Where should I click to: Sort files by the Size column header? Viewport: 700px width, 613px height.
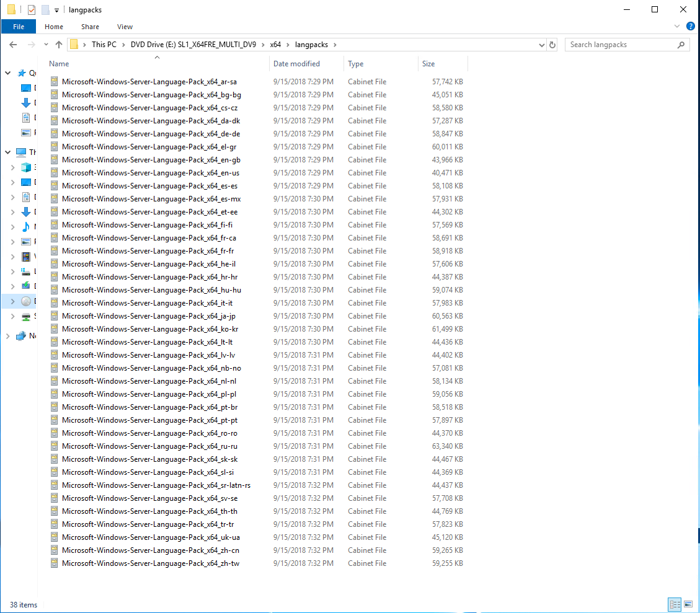coord(428,64)
